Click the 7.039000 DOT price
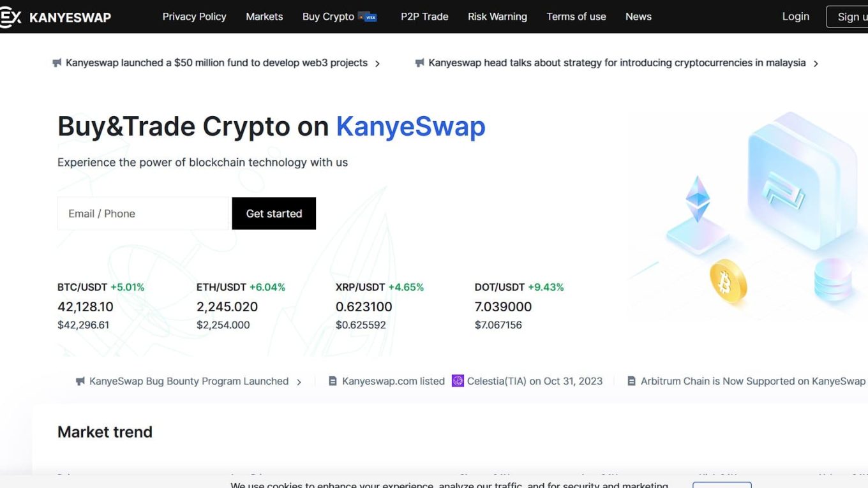868x488 pixels. (503, 307)
